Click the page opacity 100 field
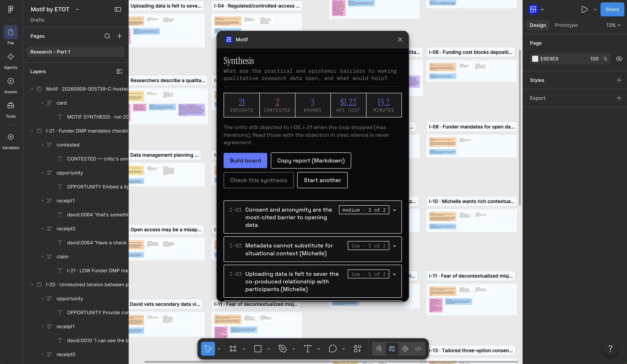Viewport: 627px width, 364px height. point(594,59)
